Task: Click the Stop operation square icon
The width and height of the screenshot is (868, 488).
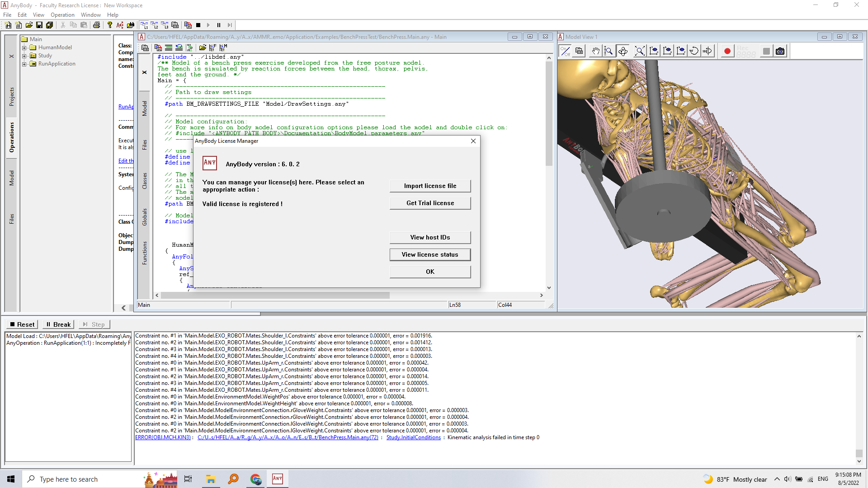Action: tap(198, 25)
